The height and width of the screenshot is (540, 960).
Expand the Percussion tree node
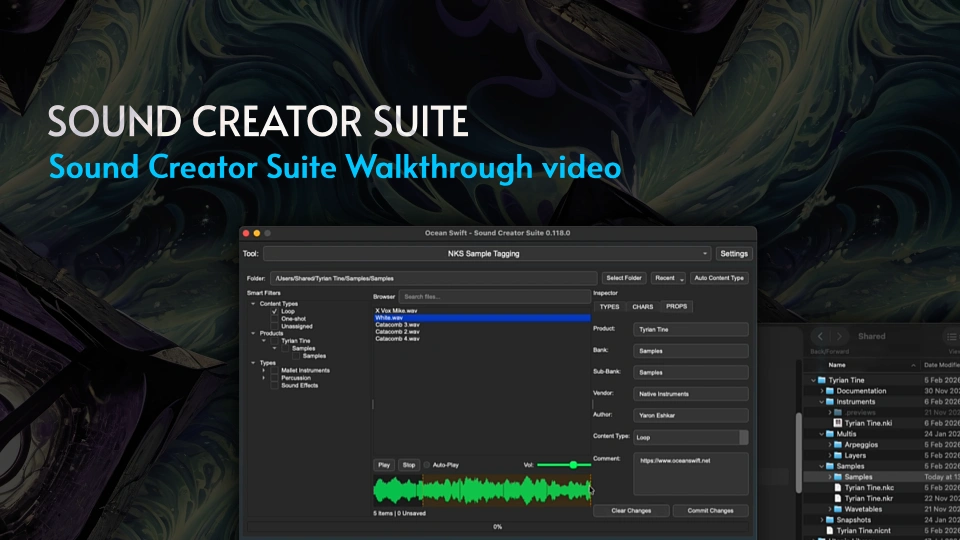[264, 378]
